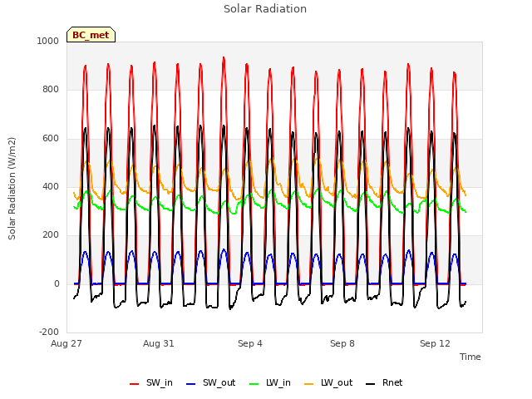
Task: Click the Time axis label
Action: 470,357
